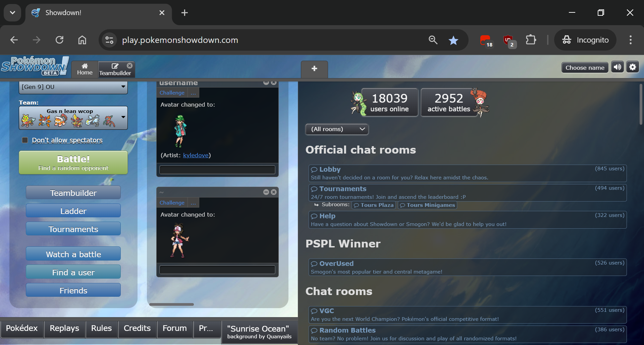Viewport: 644px width, 345px height.
Task: Open the ... menu in username PM window
Action: coord(194,93)
